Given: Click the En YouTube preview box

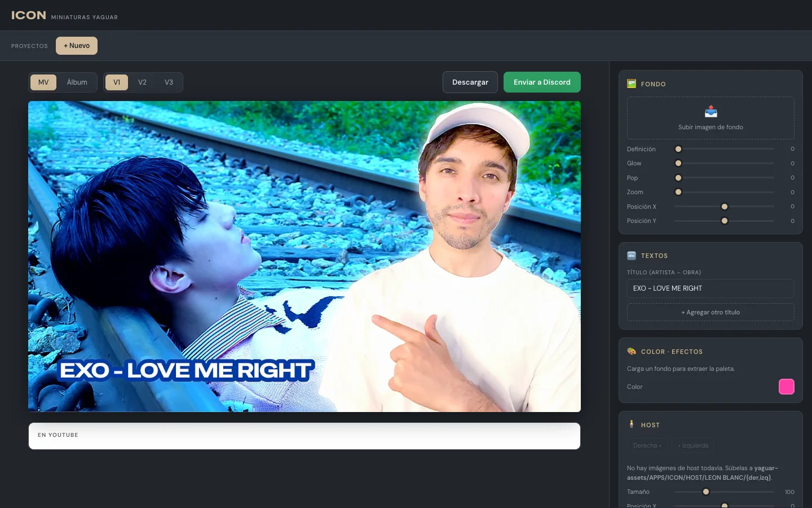Looking at the screenshot, I should pos(304,436).
